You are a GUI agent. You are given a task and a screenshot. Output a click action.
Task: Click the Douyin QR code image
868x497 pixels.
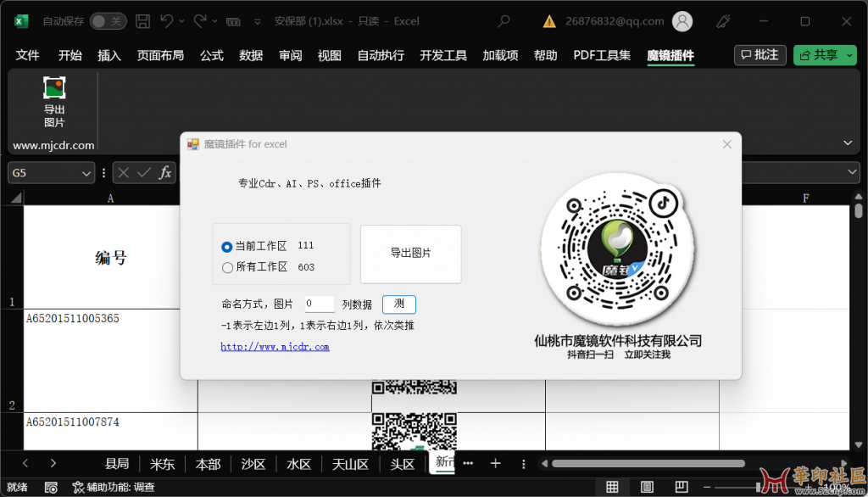tap(618, 248)
